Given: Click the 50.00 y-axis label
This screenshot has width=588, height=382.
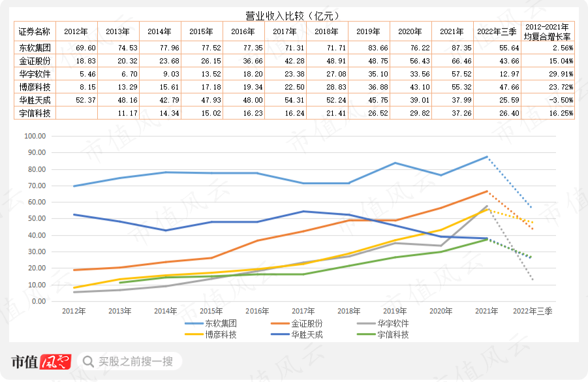Looking at the screenshot, I should coord(37,218).
